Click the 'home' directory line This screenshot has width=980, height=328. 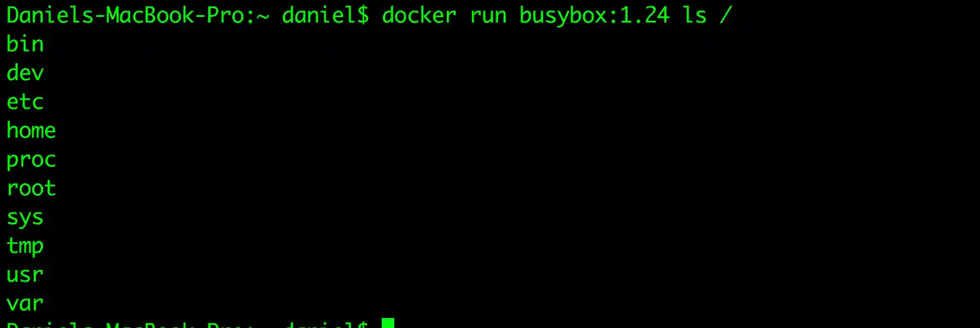pos(31,130)
